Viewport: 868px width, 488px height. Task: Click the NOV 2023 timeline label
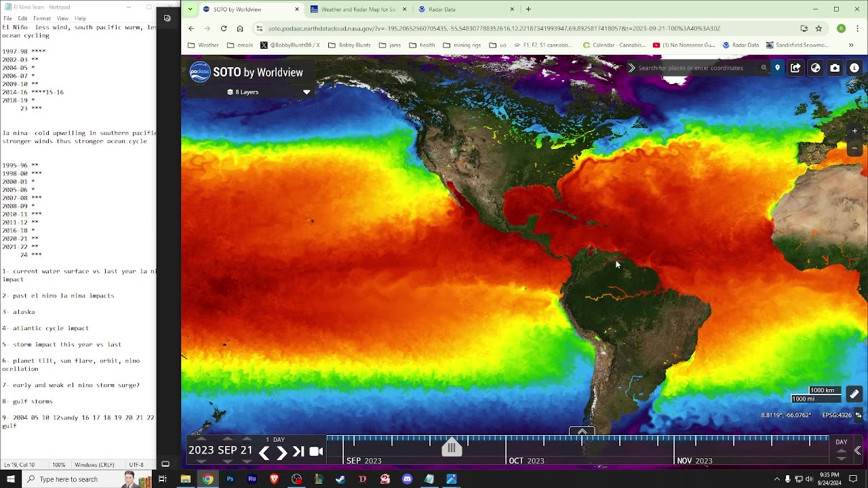[x=694, y=461]
